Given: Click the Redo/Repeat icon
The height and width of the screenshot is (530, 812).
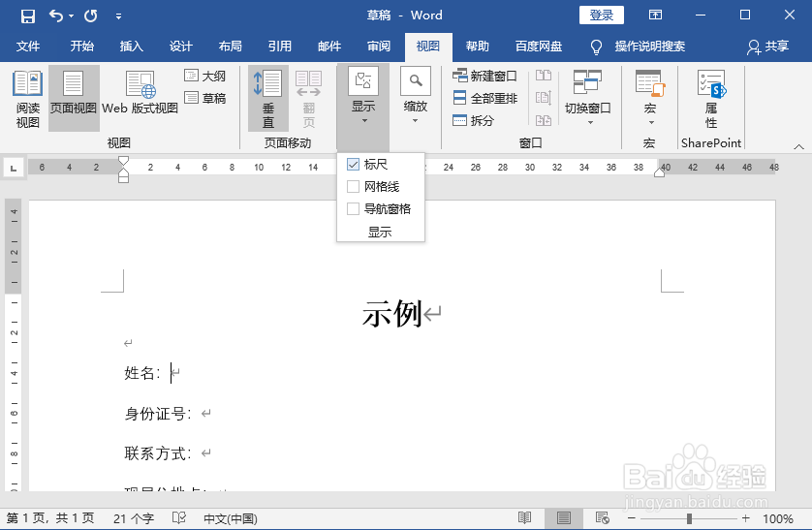Looking at the screenshot, I should [x=91, y=16].
